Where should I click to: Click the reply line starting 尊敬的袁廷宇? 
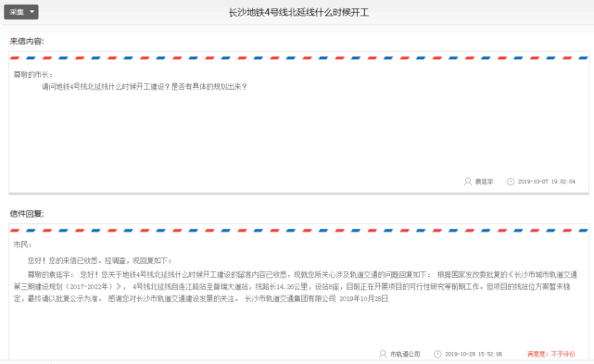302,274
